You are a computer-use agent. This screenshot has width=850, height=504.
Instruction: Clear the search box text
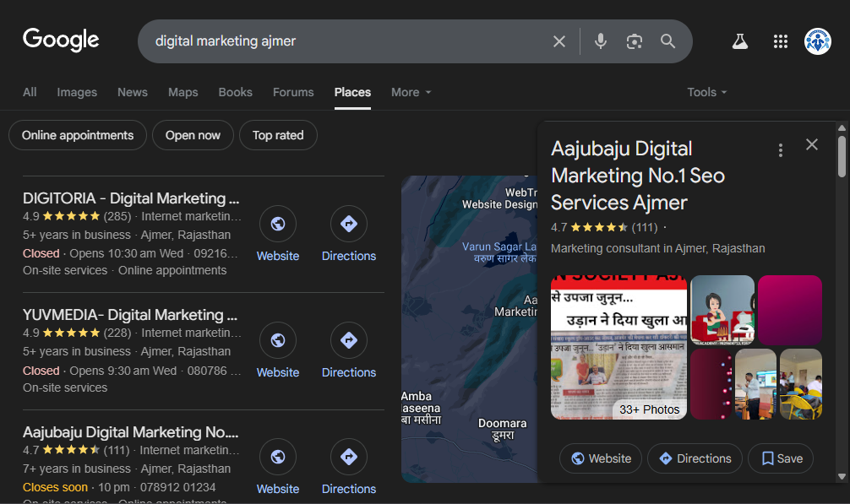click(558, 41)
